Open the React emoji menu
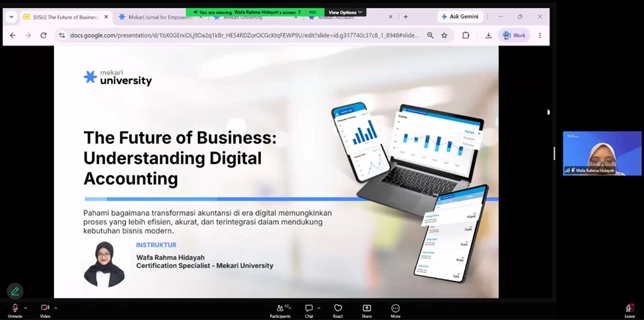This screenshot has height=320, width=644. (x=338, y=311)
